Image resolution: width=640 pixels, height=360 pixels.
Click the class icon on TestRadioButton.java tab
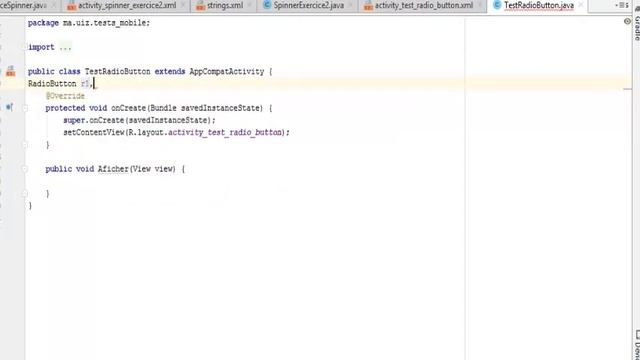497,5
